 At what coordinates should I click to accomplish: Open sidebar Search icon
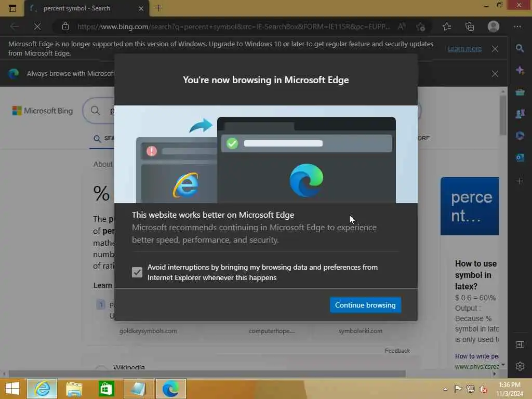click(520, 48)
